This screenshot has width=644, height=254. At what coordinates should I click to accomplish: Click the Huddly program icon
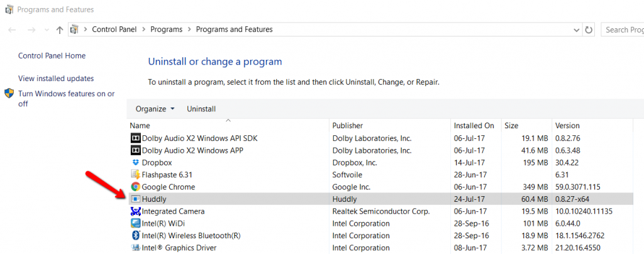tap(136, 199)
